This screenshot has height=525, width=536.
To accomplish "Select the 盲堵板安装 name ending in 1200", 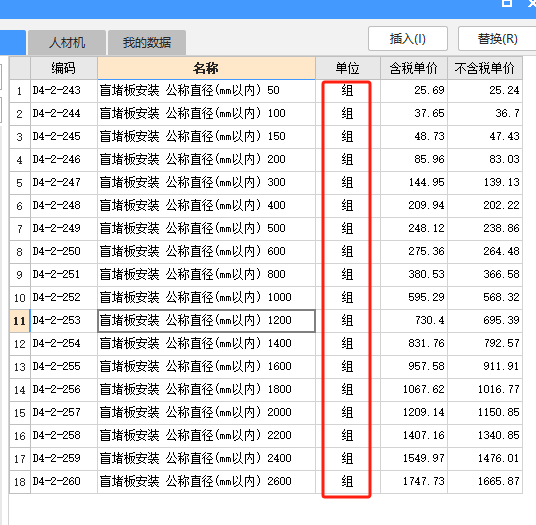I will point(206,321).
